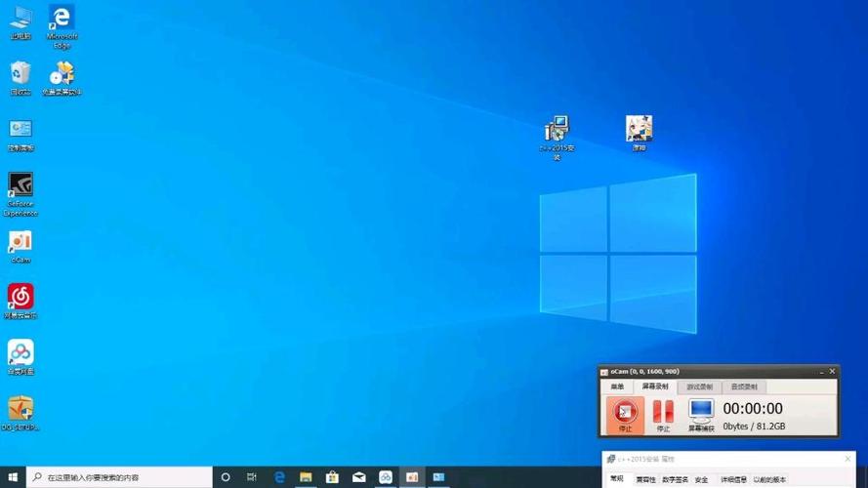Select the GeForce Experience desktop icon
868x488 pixels.
[x=21, y=193]
